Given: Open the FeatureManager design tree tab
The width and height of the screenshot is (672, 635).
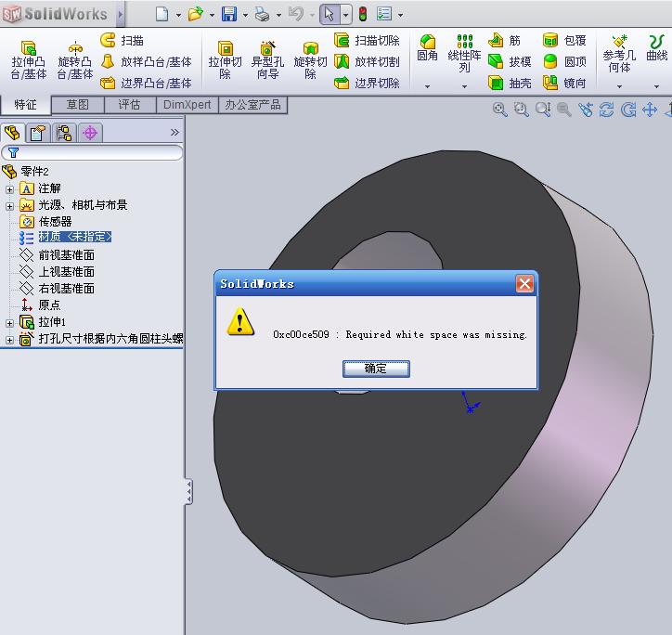Looking at the screenshot, I should pyautogui.click(x=12, y=133).
